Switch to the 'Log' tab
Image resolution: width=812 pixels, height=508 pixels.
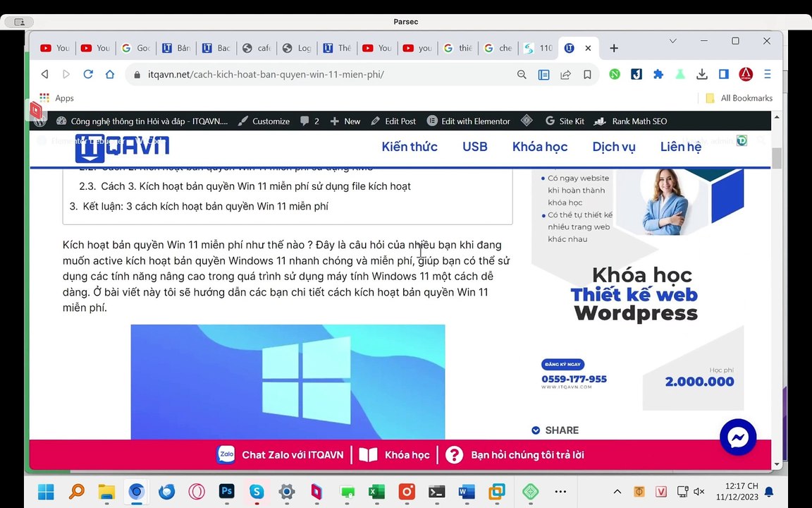297,48
